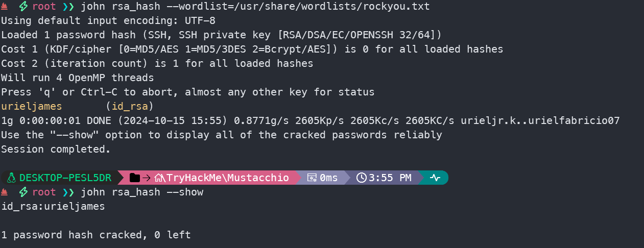Image resolution: width=644 pixels, height=248 pixels.
Task: Click the Linux penguin icon in the prompt
Action: (x=11, y=178)
